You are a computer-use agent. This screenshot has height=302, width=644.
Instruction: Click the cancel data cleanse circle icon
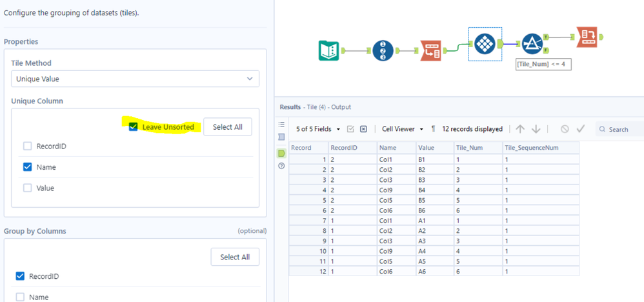coord(565,129)
